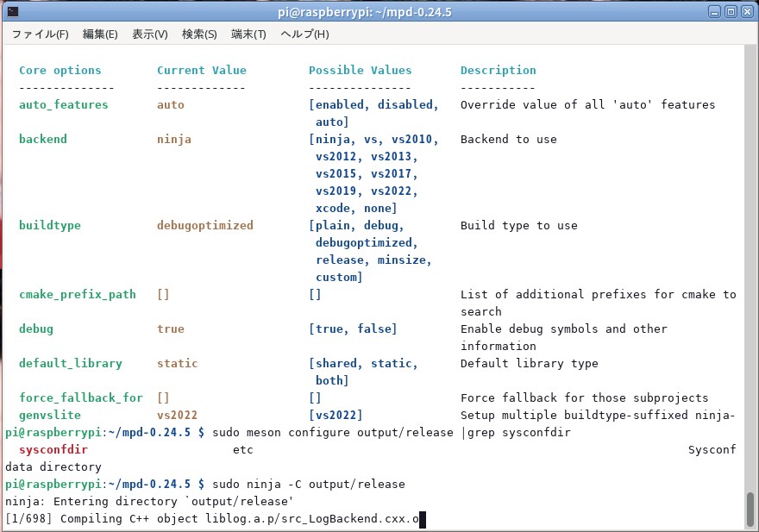Minimize the terminal window

[713, 12]
